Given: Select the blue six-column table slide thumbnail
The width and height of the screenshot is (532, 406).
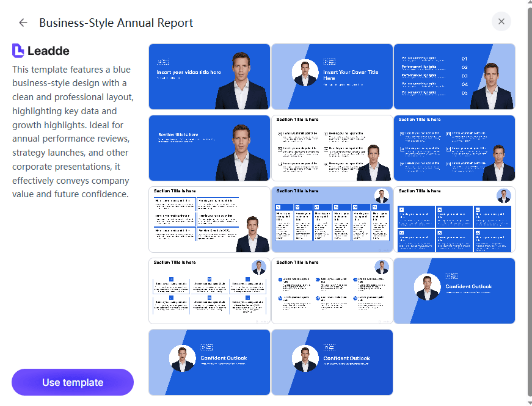Looking at the screenshot, I should 332,219.
